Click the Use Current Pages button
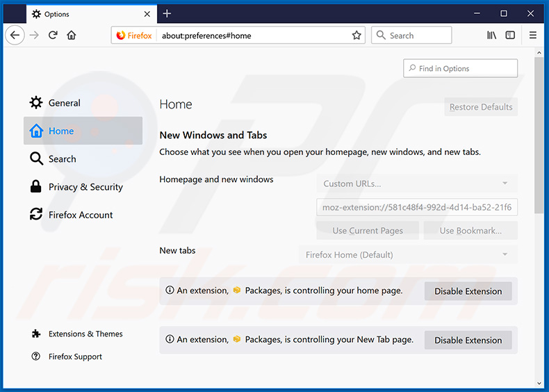 pyautogui.click(x=368, y=231)
